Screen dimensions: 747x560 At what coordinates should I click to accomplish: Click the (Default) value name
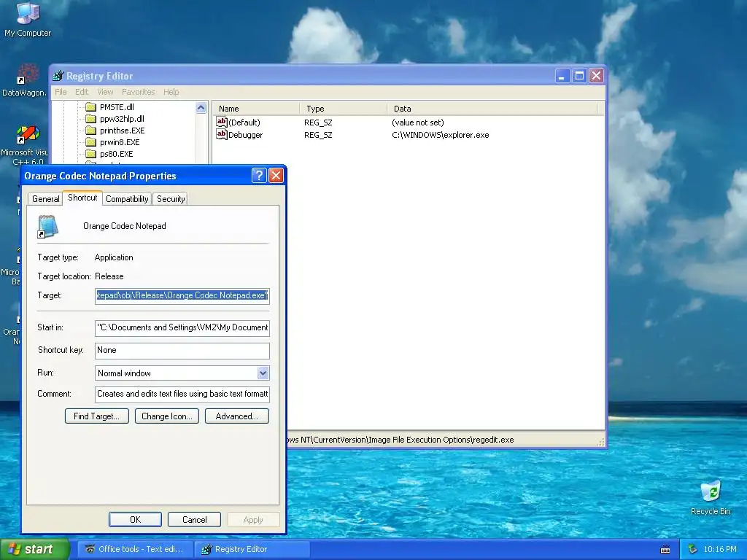point(244,122)
